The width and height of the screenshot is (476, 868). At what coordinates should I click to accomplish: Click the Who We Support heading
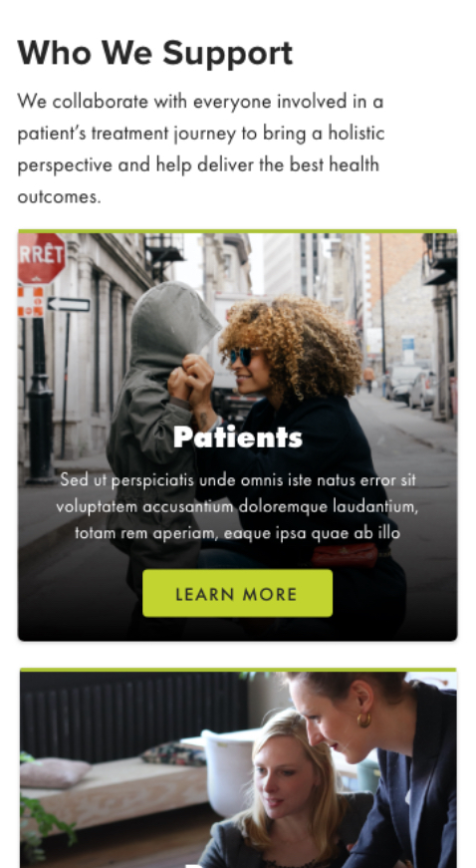pos(155,53)
